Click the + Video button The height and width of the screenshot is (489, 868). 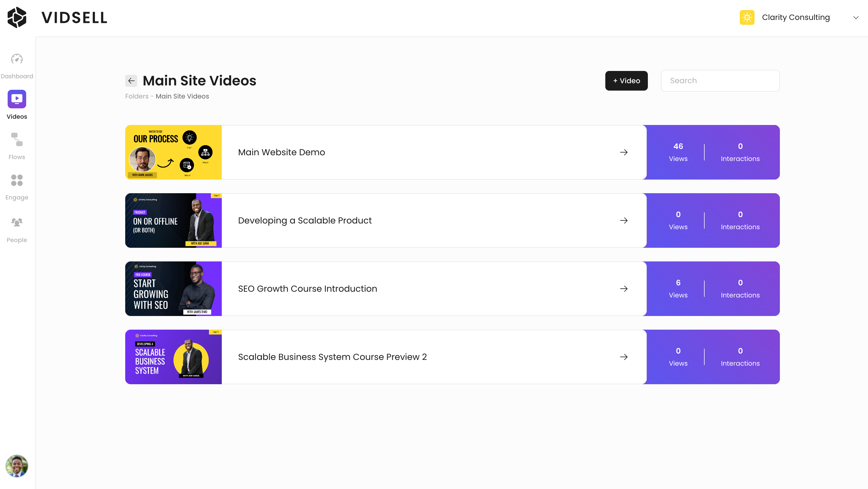[626, 80]
